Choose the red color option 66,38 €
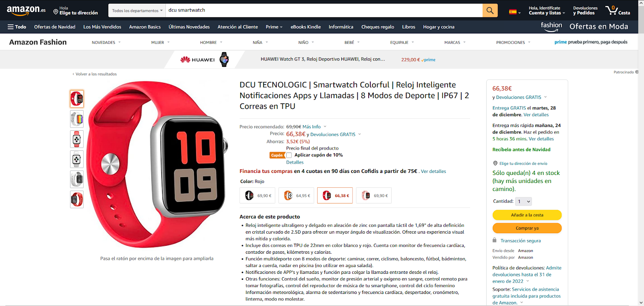Viewport: 644px width, 306px height. [335, 195]
